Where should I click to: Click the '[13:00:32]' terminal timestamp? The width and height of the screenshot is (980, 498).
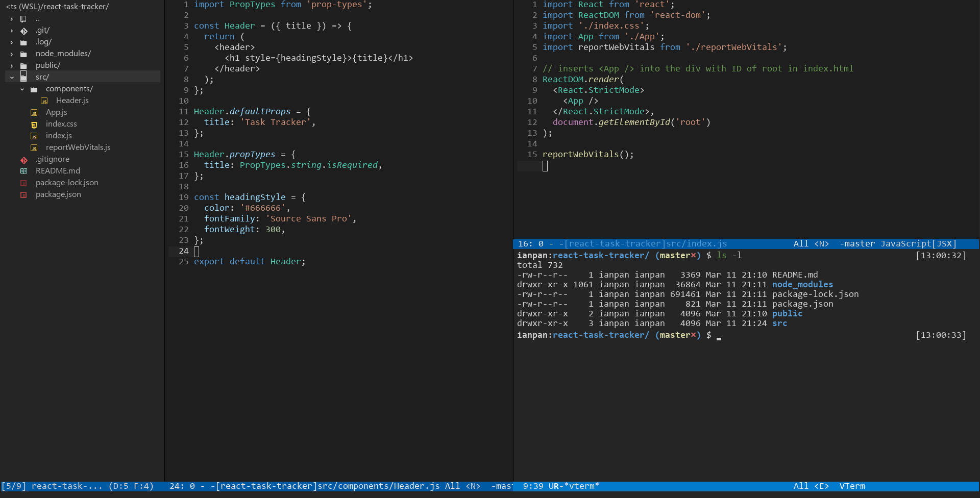(x=941, y=256)
